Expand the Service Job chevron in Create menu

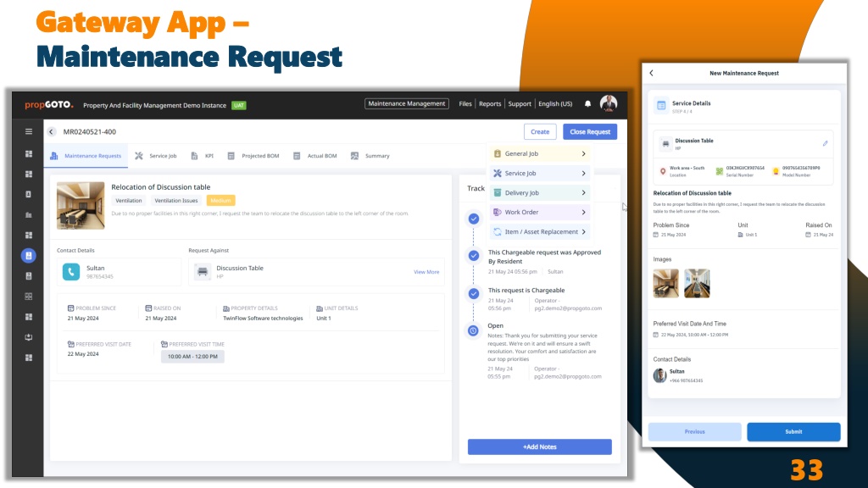pos(583,173)
